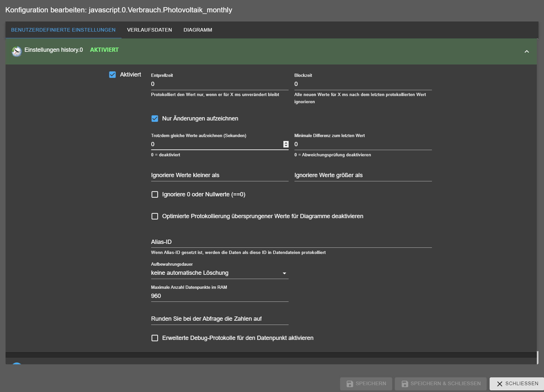Select Benutzerdefinierte Einstellungen tab
This screenshot has height=392, width=544.
pos(63,30)
